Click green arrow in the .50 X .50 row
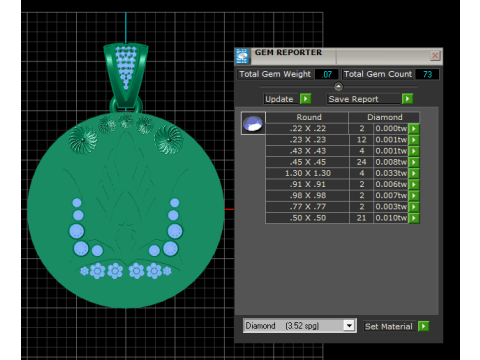The image size is (480, 360). [x=414, y=218]
